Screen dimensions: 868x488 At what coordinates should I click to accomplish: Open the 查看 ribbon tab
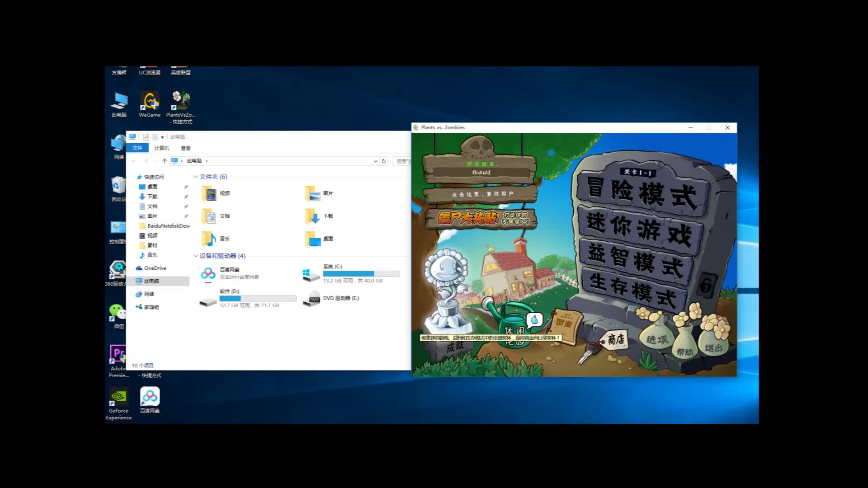[x=186, y=148]
